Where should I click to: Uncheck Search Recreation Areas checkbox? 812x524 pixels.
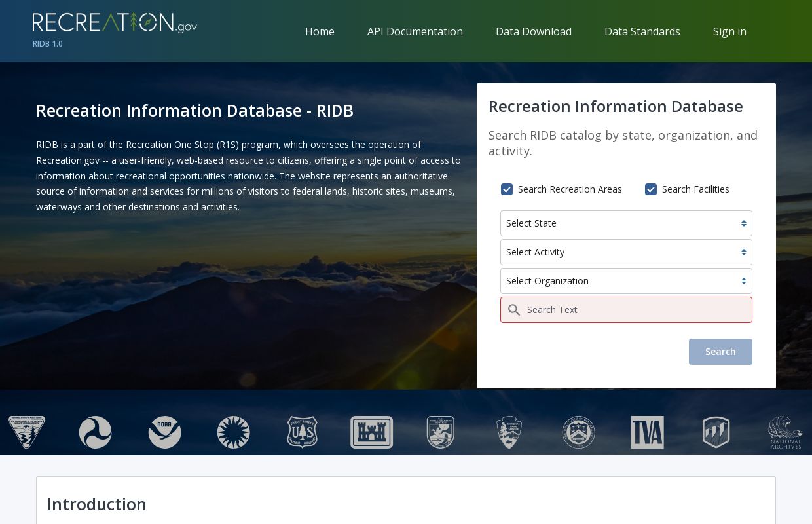click(507, 189)
